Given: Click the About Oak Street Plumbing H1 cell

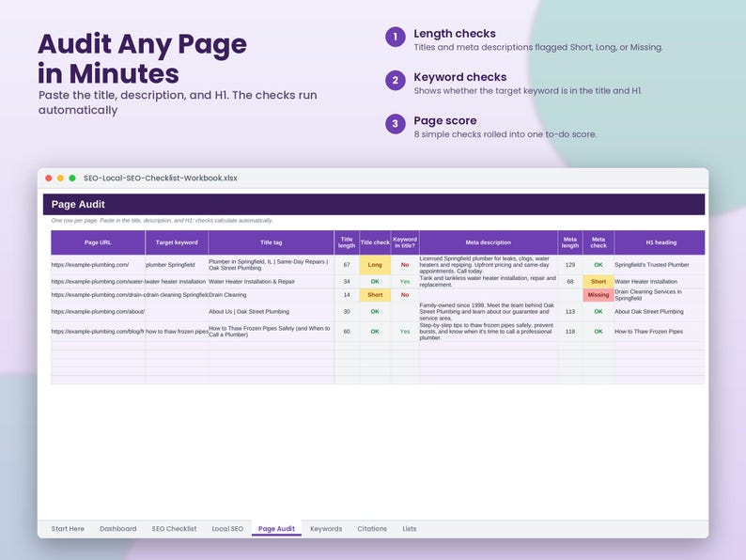Looking at the screenshot, I should 660,312.
